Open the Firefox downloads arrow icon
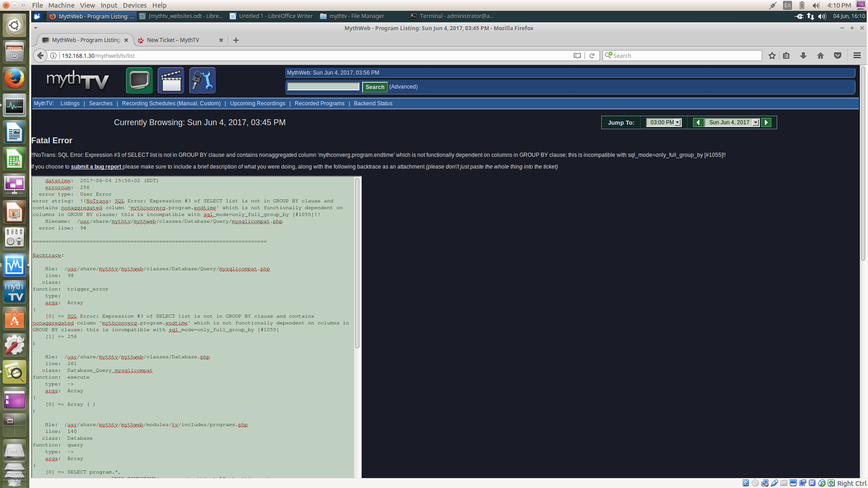 point(803,56)
